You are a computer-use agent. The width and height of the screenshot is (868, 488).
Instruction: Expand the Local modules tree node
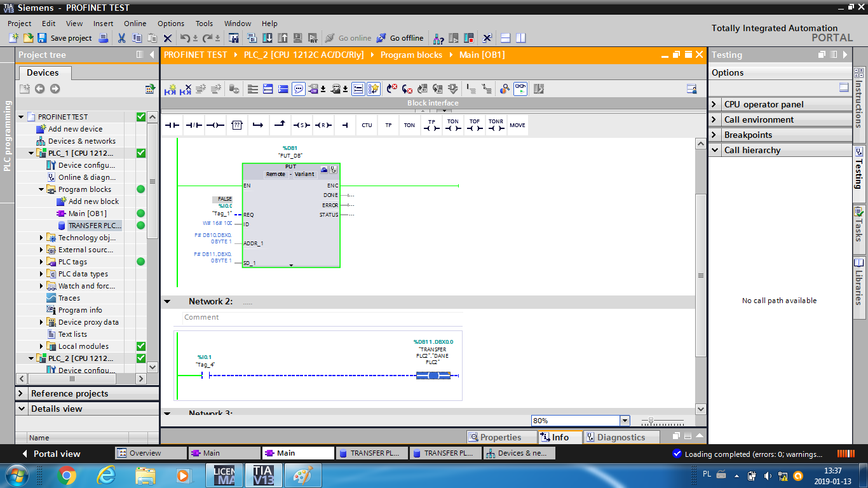coord(42,346)
